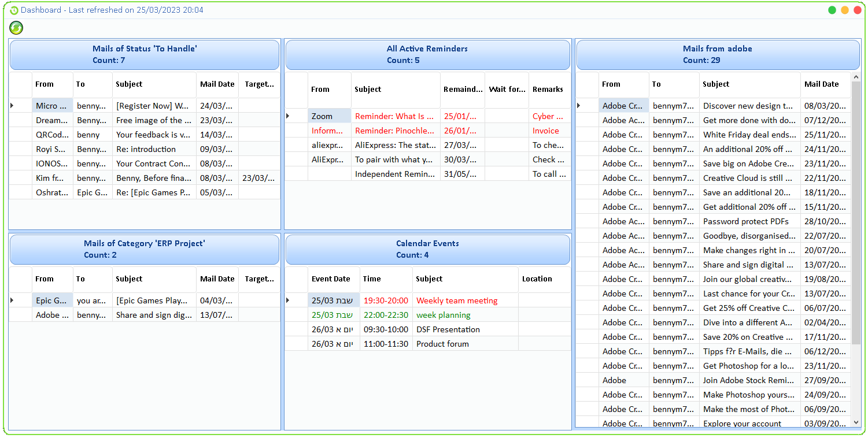Screen dimensions: 868x438
Task: Select the 'Re: introduction' mail from Royi
Action: tap(154, 149)
